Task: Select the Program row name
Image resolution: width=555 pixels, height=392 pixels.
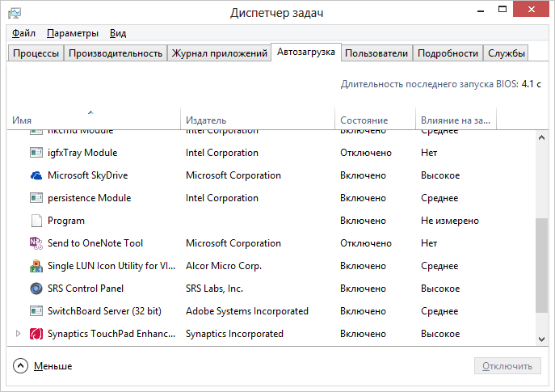Action: tap(66, 221)
